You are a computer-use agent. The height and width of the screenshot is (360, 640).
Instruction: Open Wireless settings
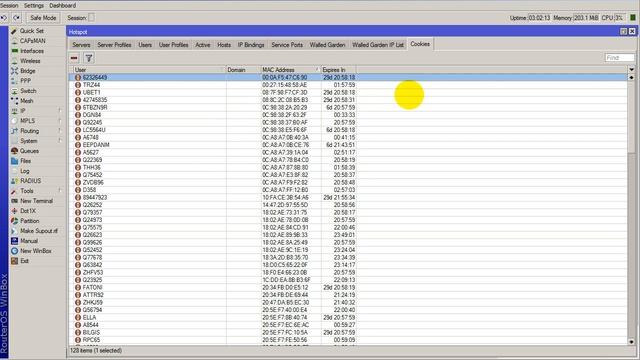[x=30, y=61]
